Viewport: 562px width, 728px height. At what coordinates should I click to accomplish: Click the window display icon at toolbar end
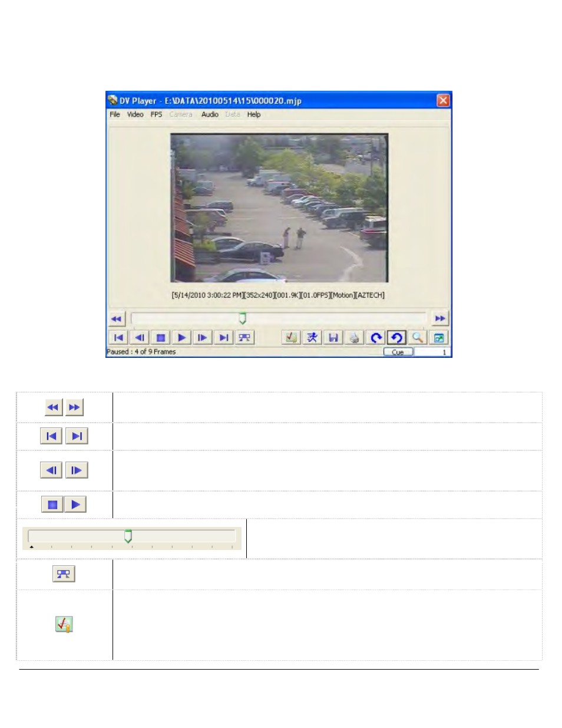(439, 338)
